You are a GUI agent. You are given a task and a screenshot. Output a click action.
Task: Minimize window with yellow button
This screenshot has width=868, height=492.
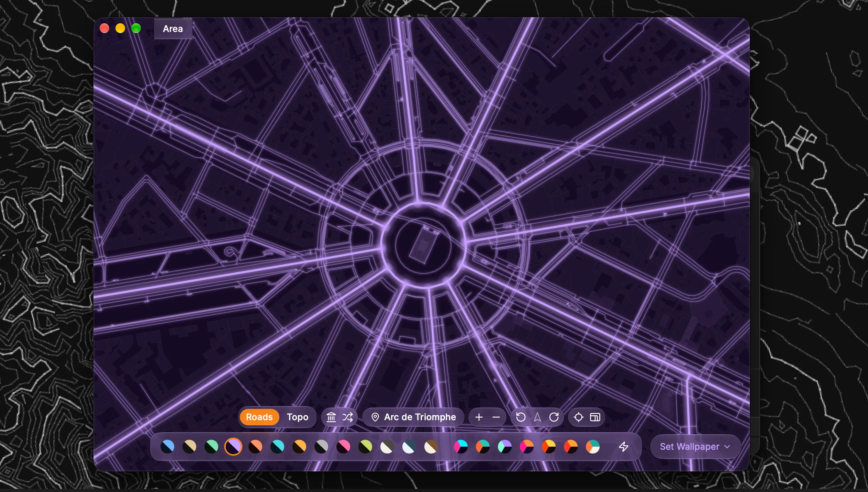tap(120, 28)
